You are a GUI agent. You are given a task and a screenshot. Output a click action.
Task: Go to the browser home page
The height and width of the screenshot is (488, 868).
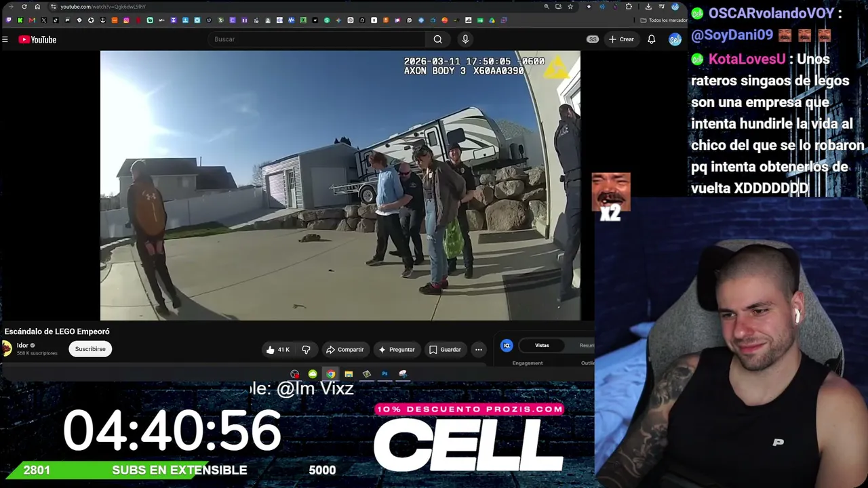point(37,7)
